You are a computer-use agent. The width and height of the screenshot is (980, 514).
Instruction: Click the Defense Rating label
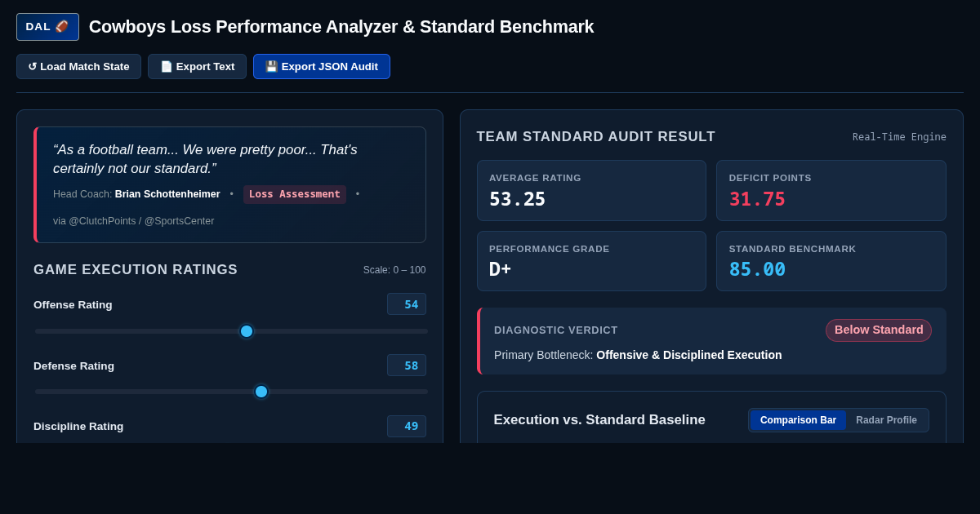pyautogui.click(x=73, y=366)
